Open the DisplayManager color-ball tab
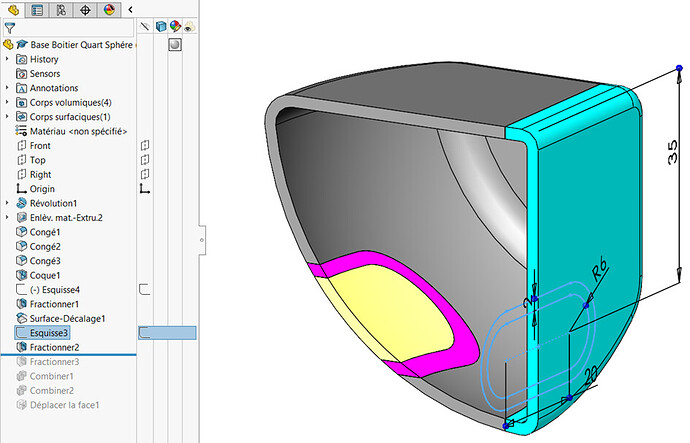The width and height of the screenshot is (690, 443). (109, 9)
